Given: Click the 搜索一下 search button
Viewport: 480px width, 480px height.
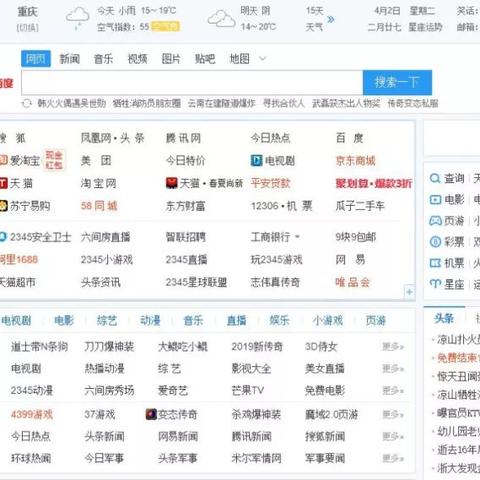Looking at the screenshot, I should 397,82.
